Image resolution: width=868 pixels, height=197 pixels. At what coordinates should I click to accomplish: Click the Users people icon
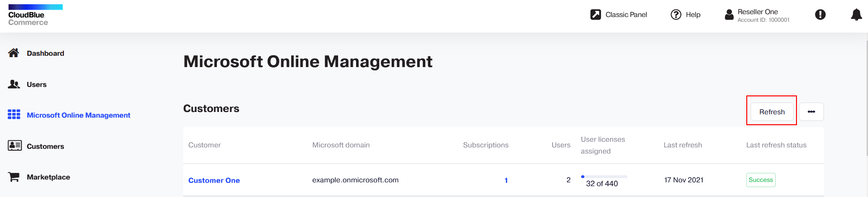click(x=14, y=84)
